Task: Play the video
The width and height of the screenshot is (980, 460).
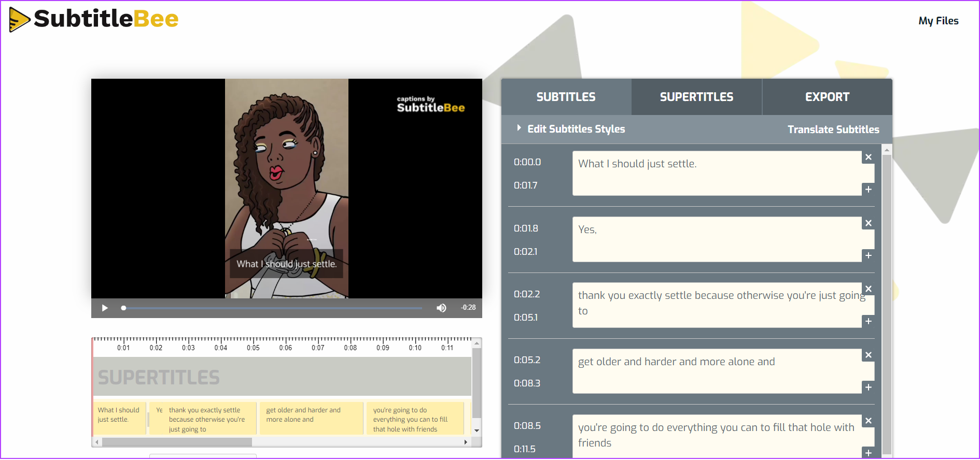Action: [105, 308]
